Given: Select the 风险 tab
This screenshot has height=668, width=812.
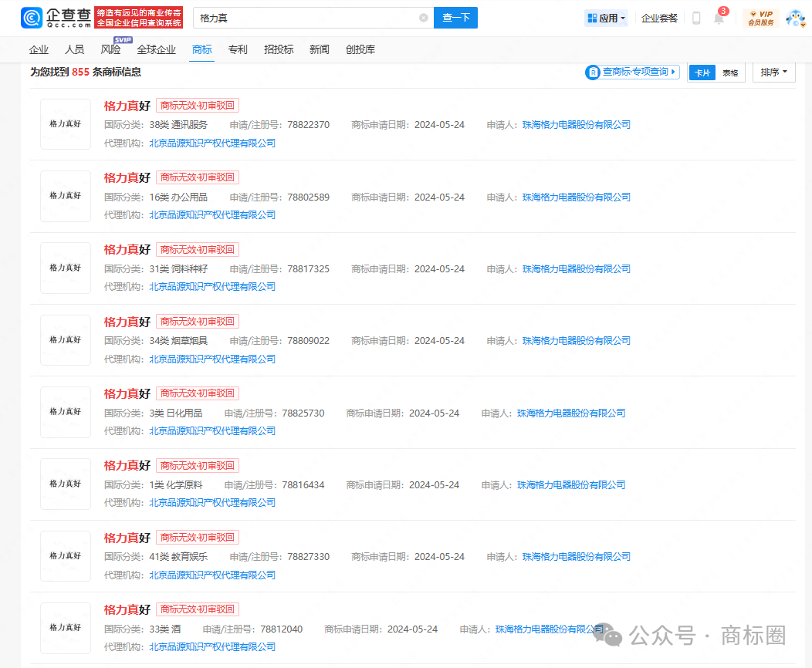Looking at the screenshot, I should pyautogui.click(x=110, y=49).
